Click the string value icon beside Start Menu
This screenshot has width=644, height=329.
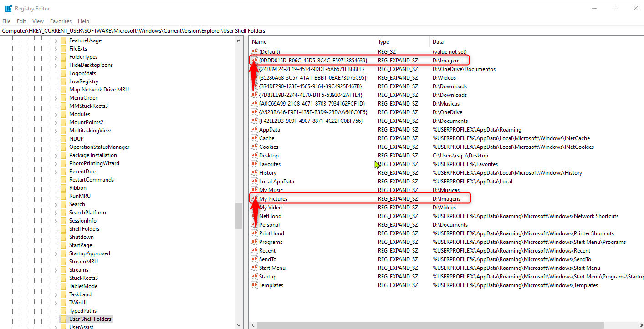click(x=255, y=268)
